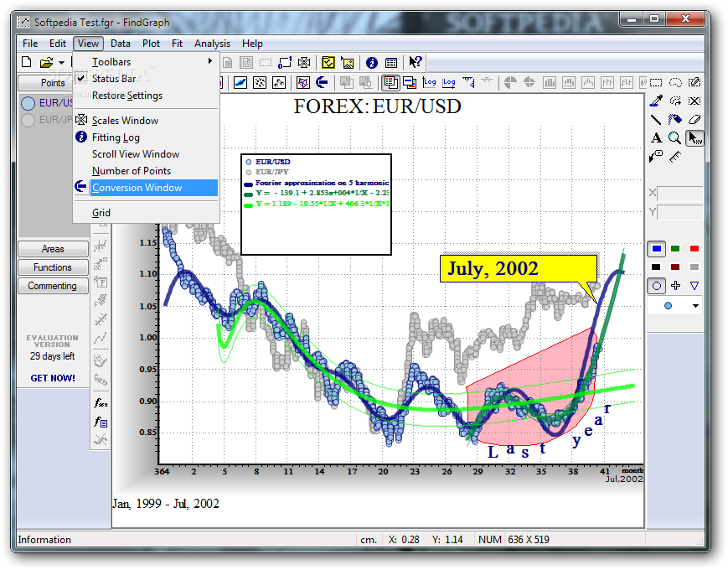The height and width of the screenshot is (570, 728).
Task: Click the blue info circle toolbar icon
Action: click(371, 63)
